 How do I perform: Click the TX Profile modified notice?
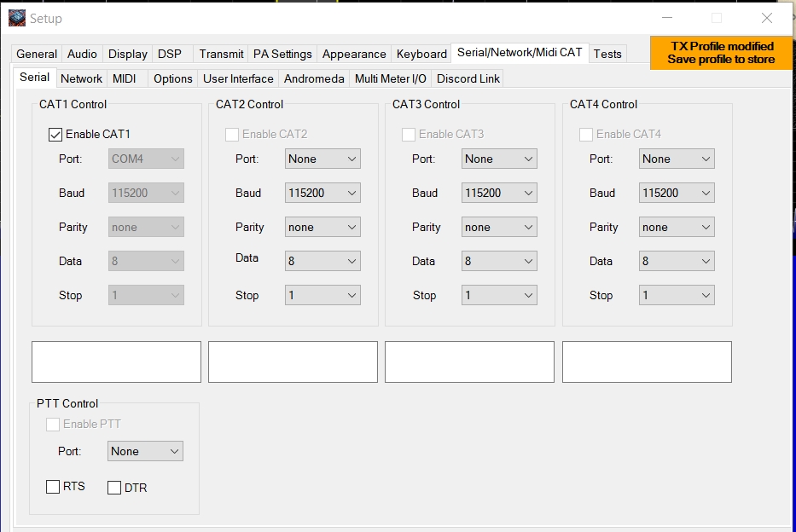pyautogui.click(x=721, y=53)
